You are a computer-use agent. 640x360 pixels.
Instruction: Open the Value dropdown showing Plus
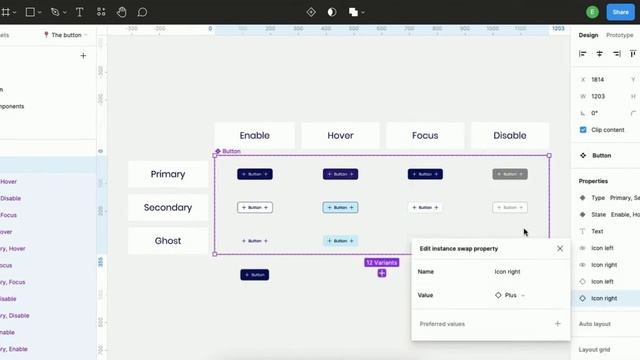click(510, 295)
